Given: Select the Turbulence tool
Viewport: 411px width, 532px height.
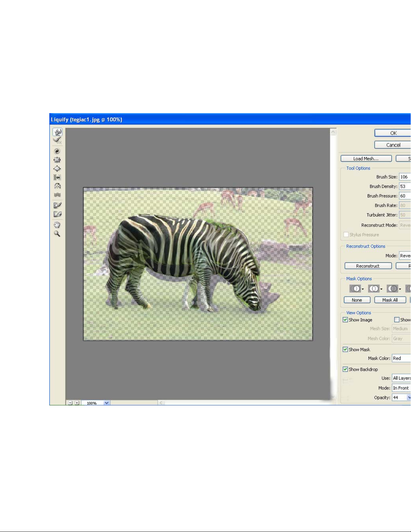Looking at the screenshot, I should click(x=57, y=195).
